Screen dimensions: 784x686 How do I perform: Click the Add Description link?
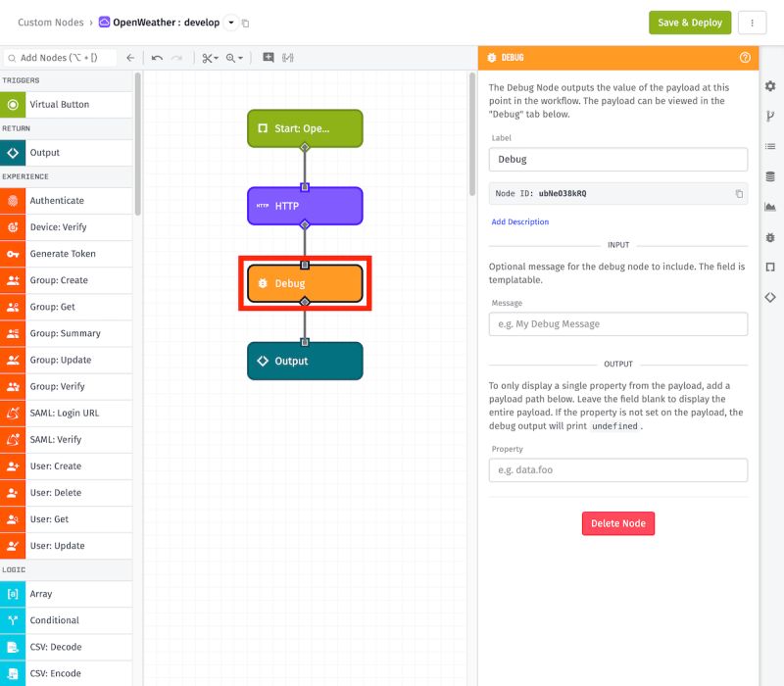519,221
